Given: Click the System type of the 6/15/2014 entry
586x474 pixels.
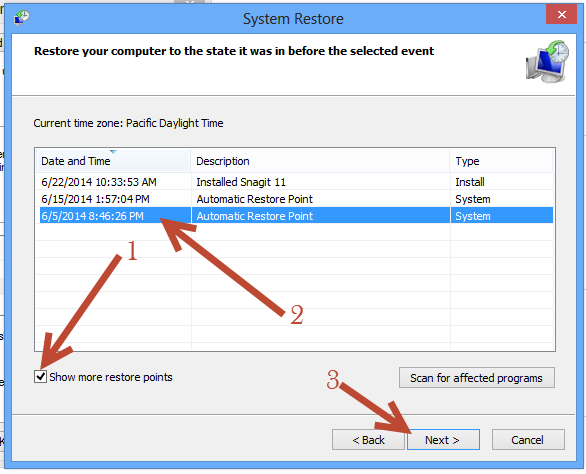Looking at the screenshot, I should point(473,199).
